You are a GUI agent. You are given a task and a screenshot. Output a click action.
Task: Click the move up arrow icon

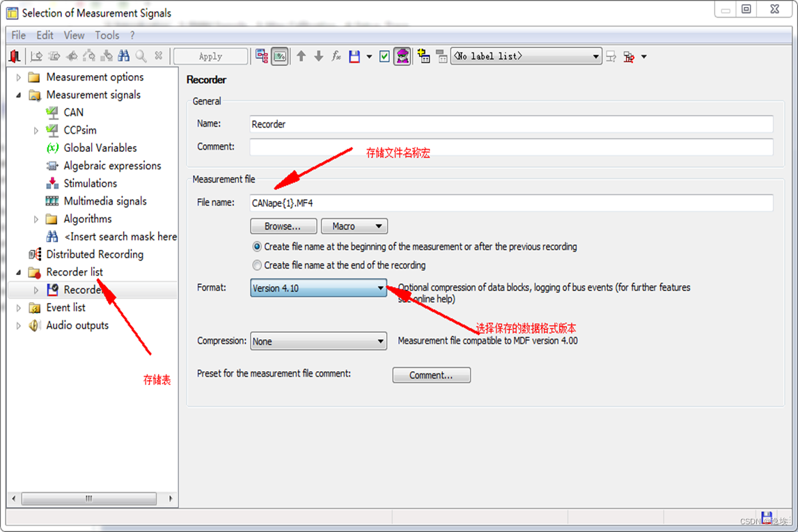[x=302, y=56]
